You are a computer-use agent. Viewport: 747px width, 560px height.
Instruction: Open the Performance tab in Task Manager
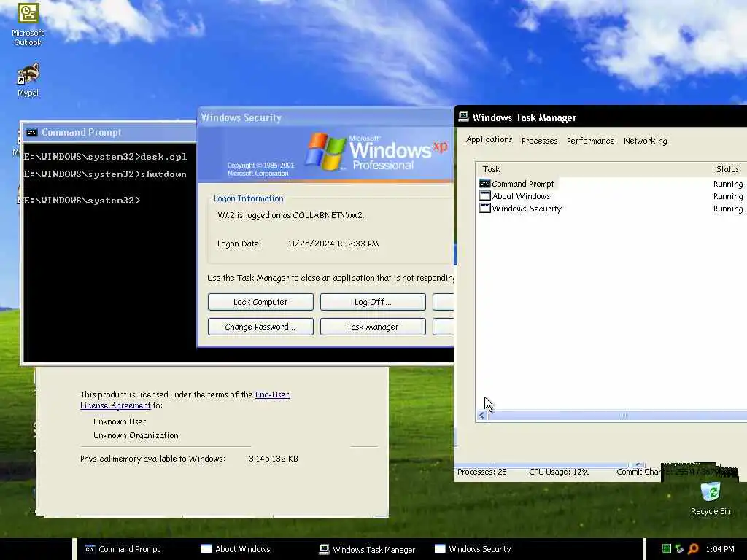(590, 141)
